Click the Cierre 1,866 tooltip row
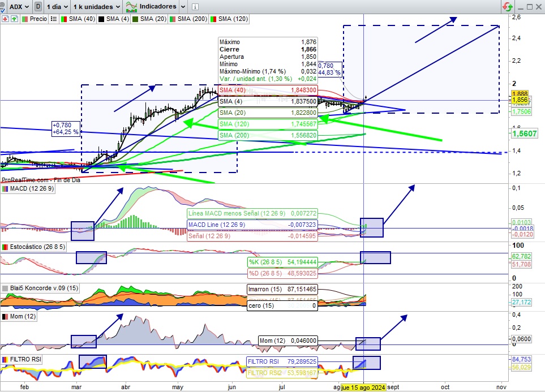This screenshot has width=545, height=392. (268, 49)
